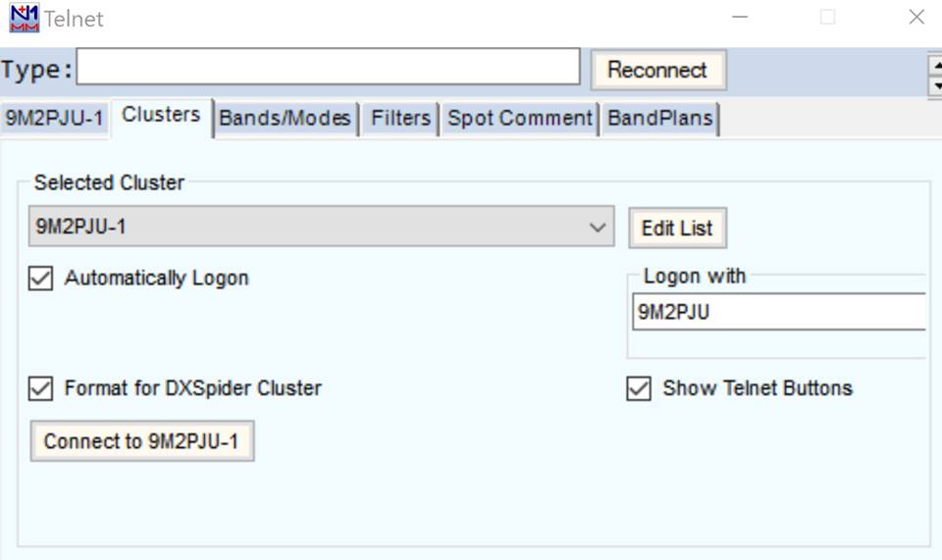Click the Edit List button
Image resolution: width=942 pixels, height=560 pixels.
coord(677,229)
